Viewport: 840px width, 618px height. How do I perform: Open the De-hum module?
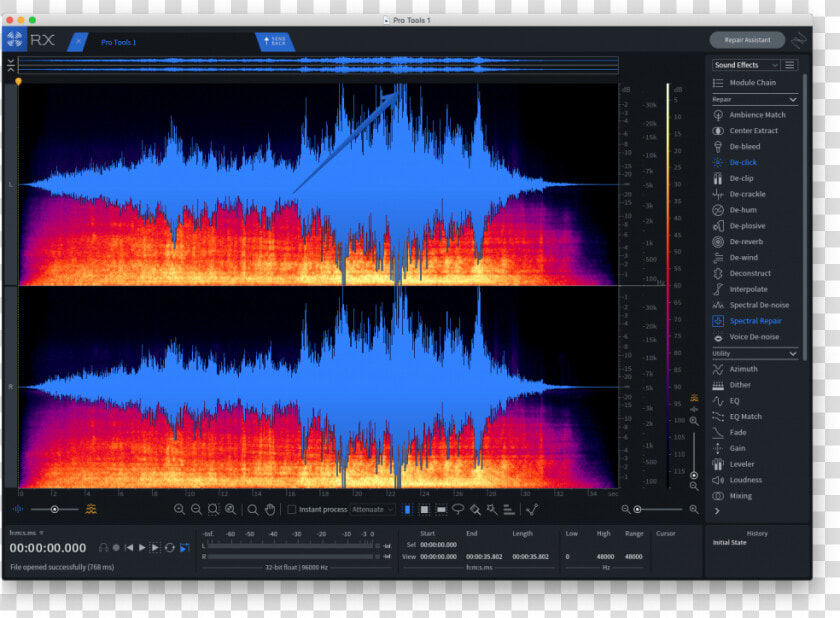pos(734,210)
